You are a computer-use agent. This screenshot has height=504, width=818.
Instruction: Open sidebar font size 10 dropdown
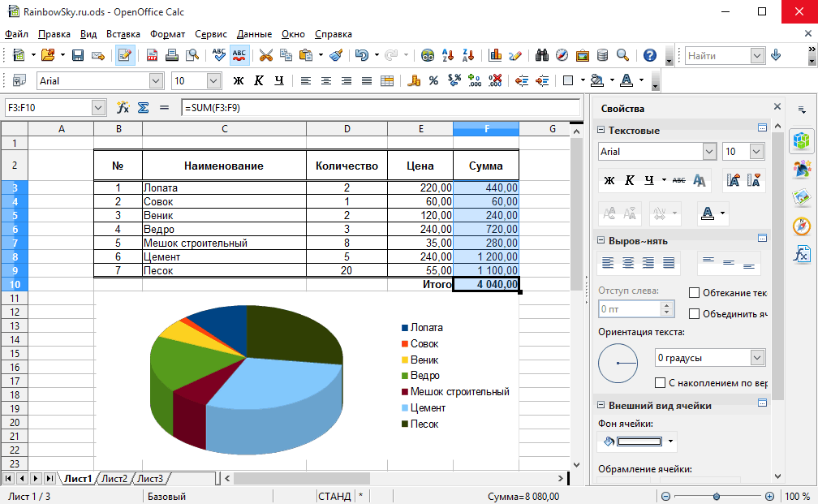pyautogui.click(x=757, y=151)
